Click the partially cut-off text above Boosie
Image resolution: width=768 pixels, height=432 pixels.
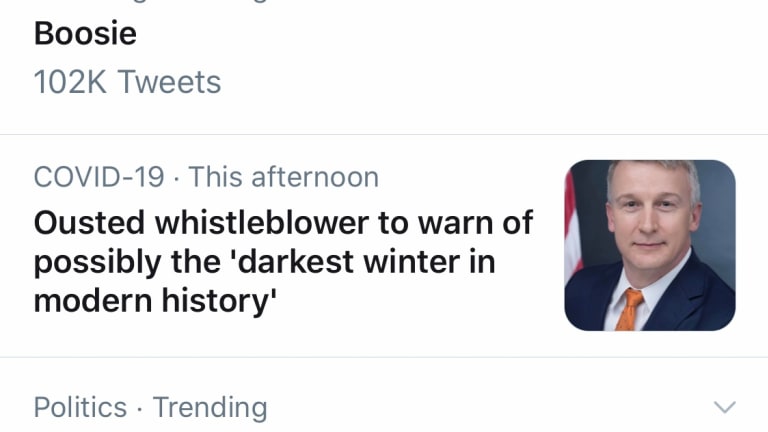tap(152, 2)
